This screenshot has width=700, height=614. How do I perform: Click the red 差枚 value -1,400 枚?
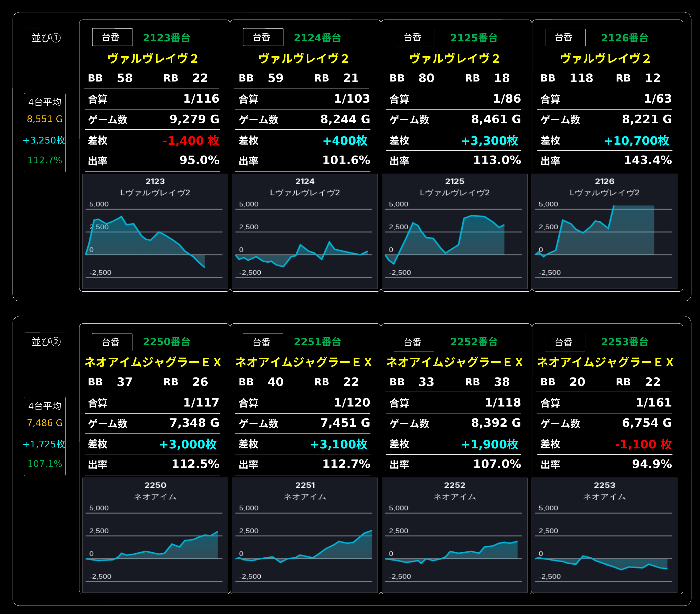pyautogui.click(x=191, y=140)
